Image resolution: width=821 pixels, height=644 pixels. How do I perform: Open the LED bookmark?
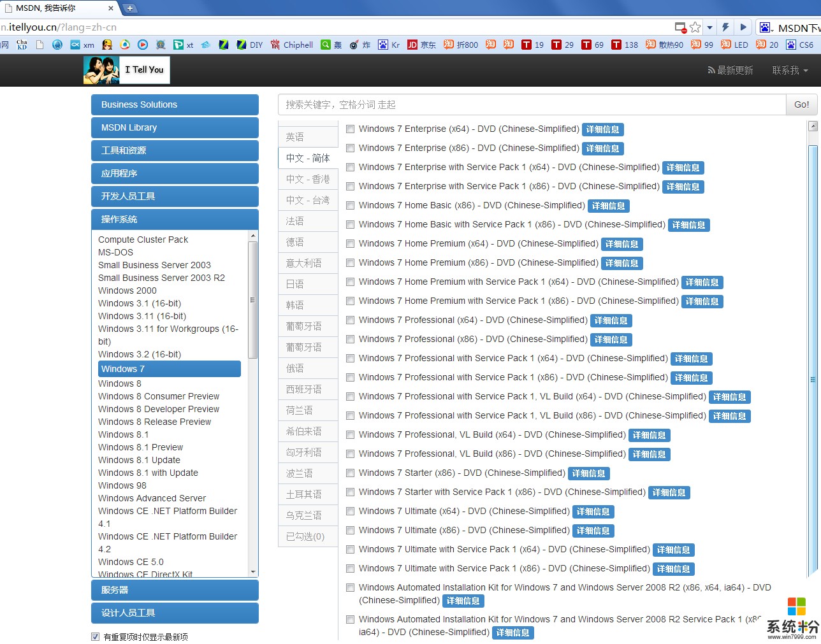click(x=735, y=45)
